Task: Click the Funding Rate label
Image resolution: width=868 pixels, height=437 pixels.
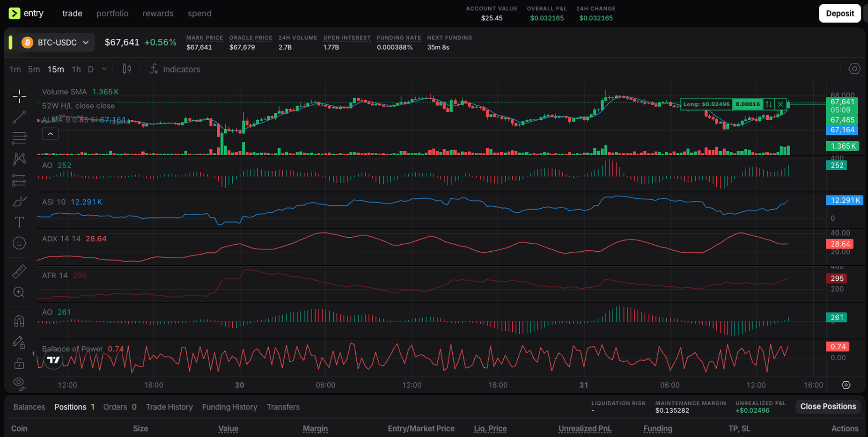Action: click(399, 38)
